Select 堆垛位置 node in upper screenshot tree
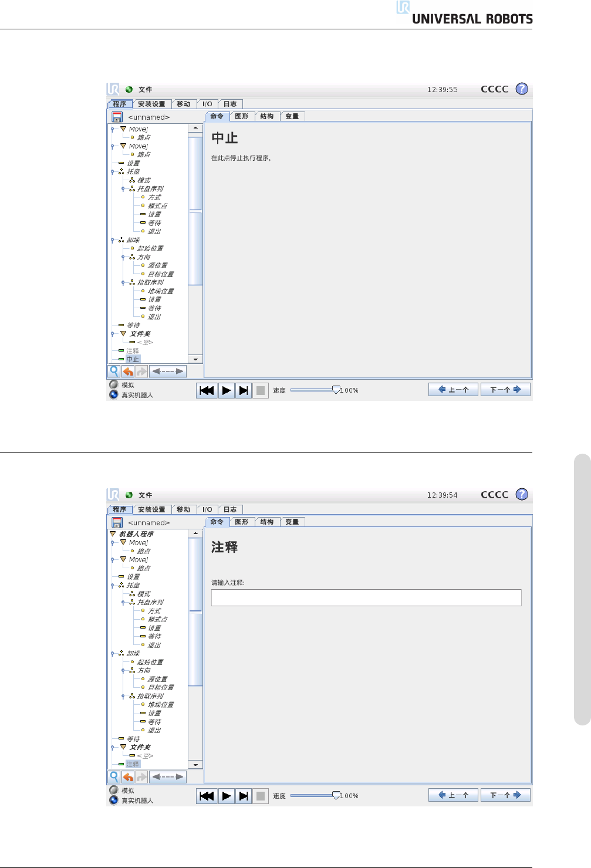Image resolution: width=591 pixels, height=868 pixels. pos(161,291)
